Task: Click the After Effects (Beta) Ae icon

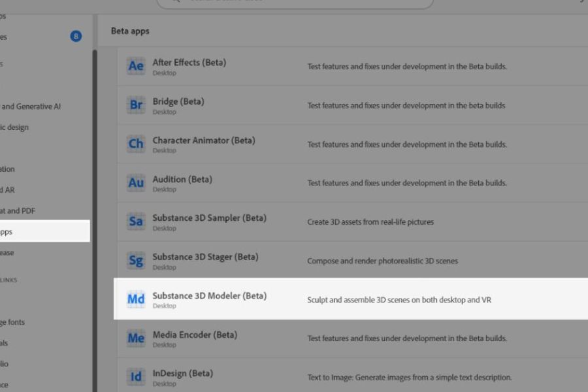Action: [136, 66]
